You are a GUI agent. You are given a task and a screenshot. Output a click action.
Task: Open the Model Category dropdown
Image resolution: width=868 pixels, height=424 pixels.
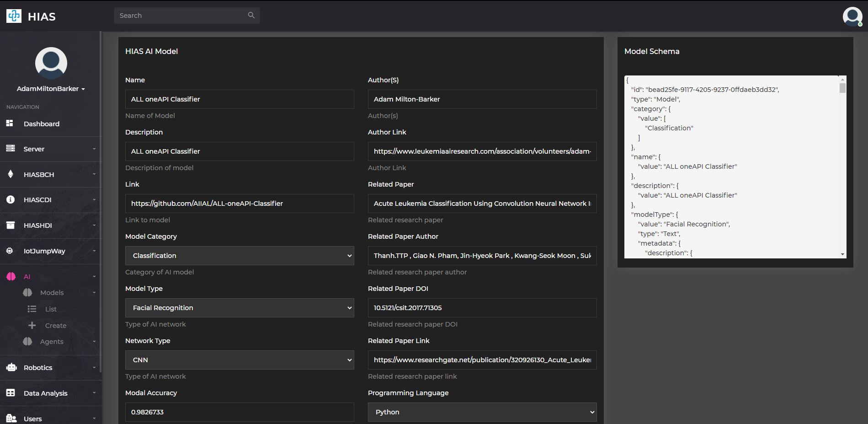click(x=240, y=256)
